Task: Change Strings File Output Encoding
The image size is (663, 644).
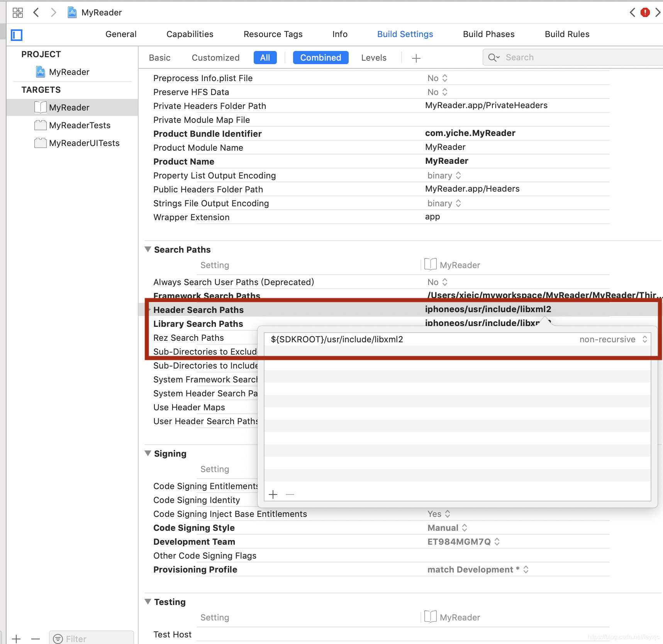Action: 444,203
